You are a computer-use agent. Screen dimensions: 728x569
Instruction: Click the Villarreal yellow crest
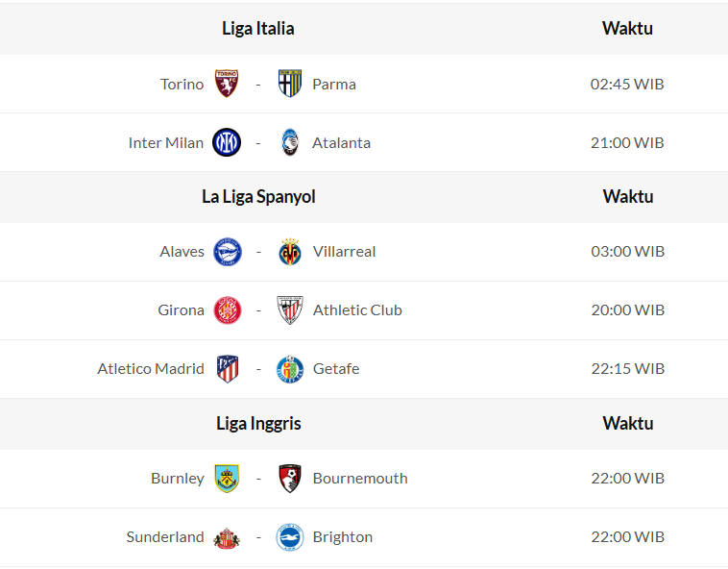point(290,252)
